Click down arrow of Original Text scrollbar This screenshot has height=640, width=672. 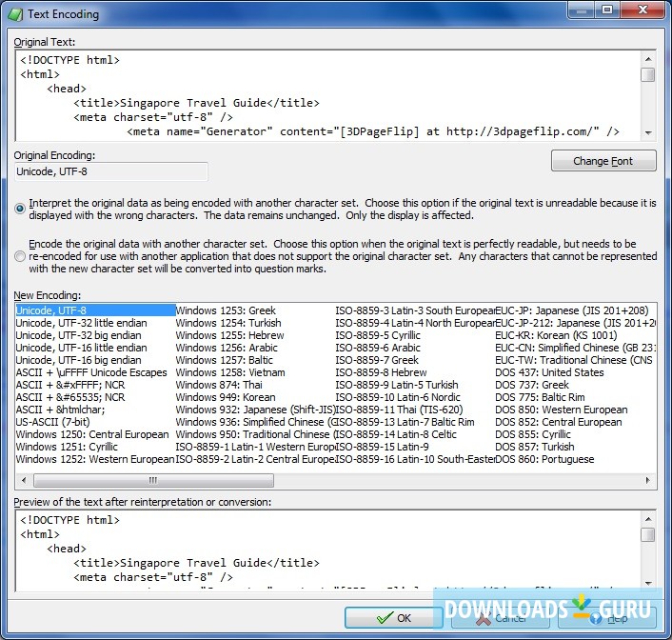(648, 132)
